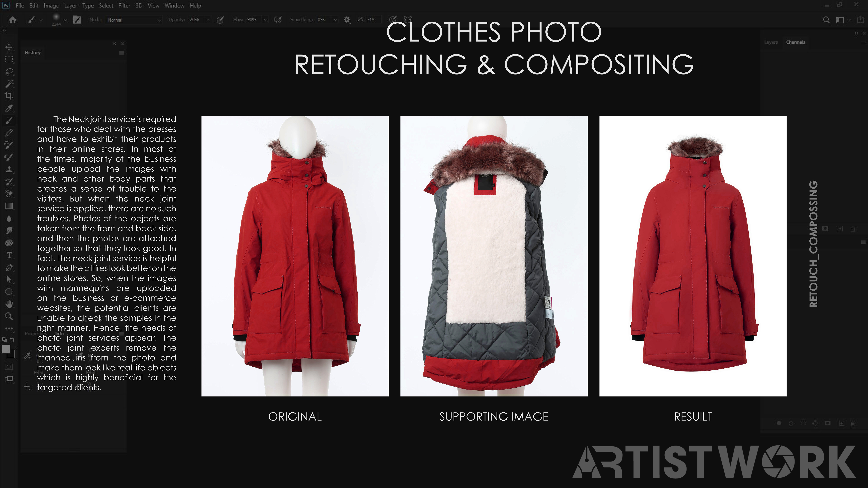This screenshot has height=488, width=868.
Task: Toggle symmetry paint butterfly icon
Action: (x=408, y=20)
